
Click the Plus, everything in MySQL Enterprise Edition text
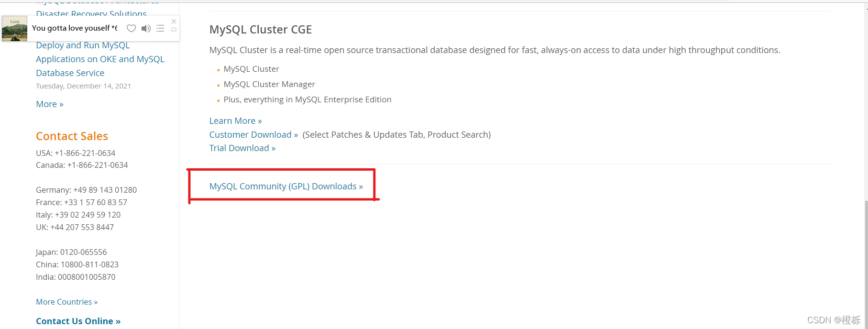(x=308, y=99)
